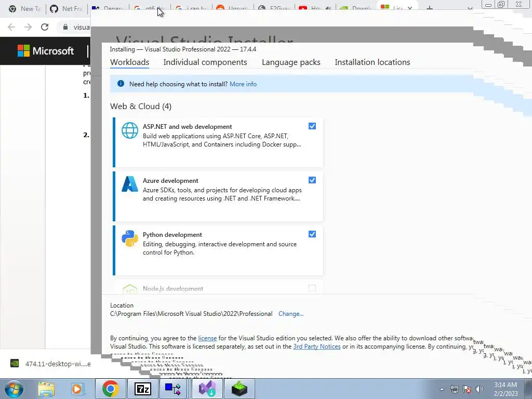Click the Python development logo icon
Image resolution: width=532 pixels, height=399 pixels.
click(x=130, y=238)
